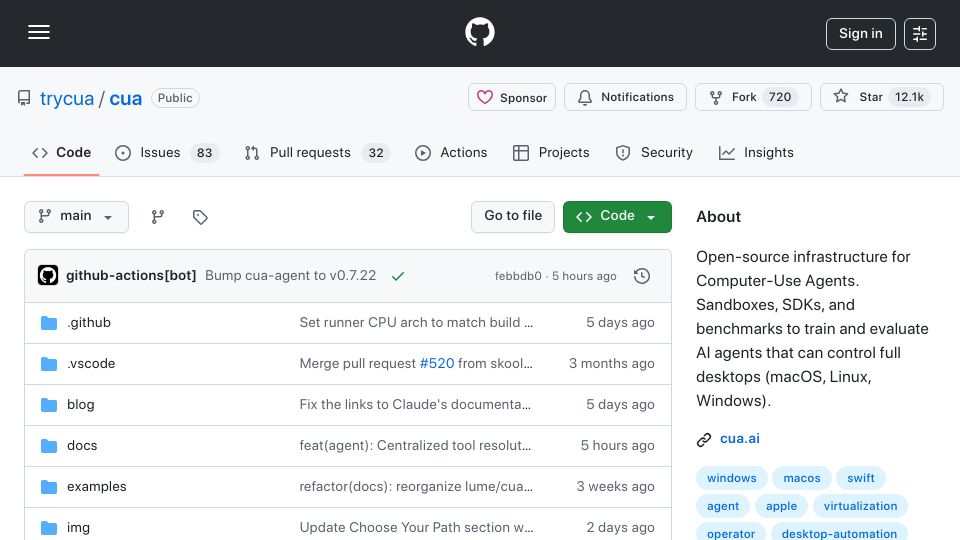Select the agent topic tag
Viewport: 960px width, 540px height.
(x=722, y=506)
